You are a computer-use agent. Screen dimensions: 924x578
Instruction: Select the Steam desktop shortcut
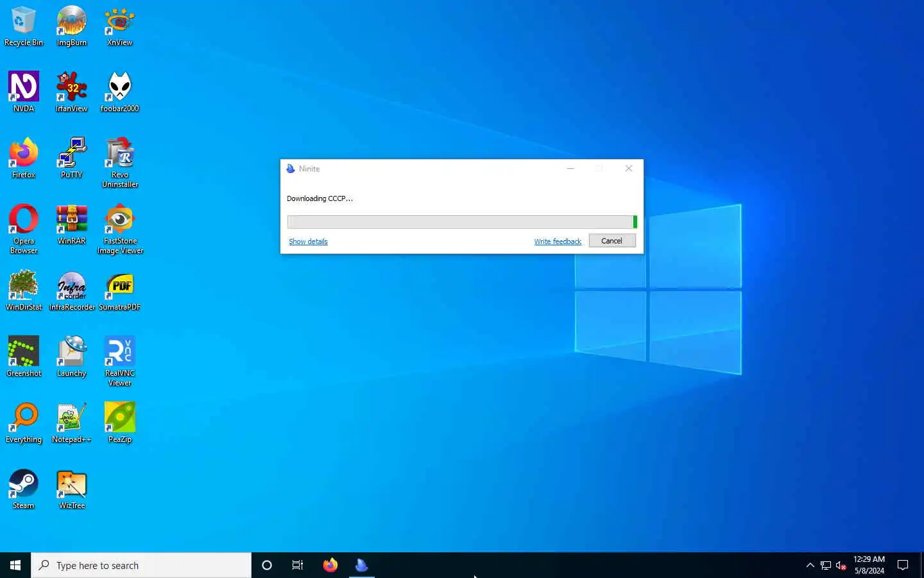(24, 489)
